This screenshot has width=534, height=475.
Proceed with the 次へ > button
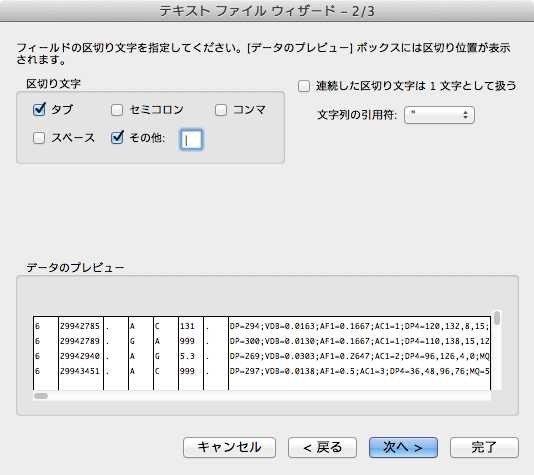403,447
